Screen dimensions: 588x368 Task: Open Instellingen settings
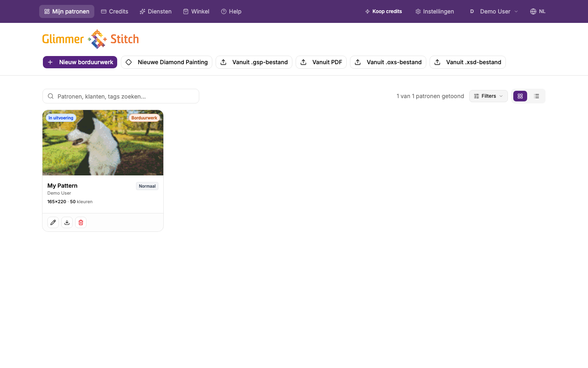[x=434, y=11]
